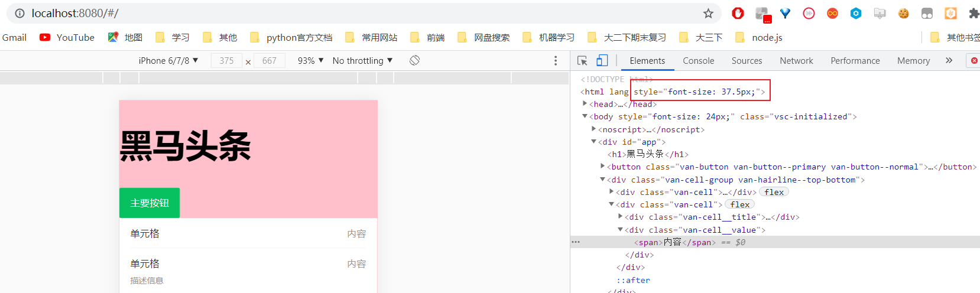Switch to the Console tab
Image resolution: width=980 pixels, height=293 pixels.
pos(698,60)
